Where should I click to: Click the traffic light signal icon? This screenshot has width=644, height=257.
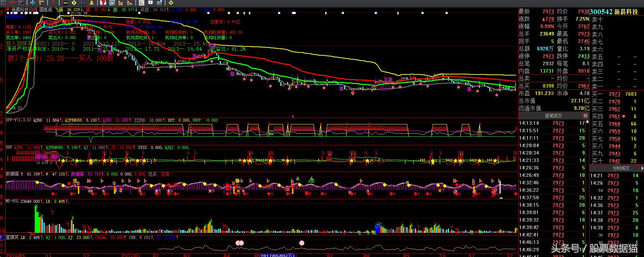[65, 3]
